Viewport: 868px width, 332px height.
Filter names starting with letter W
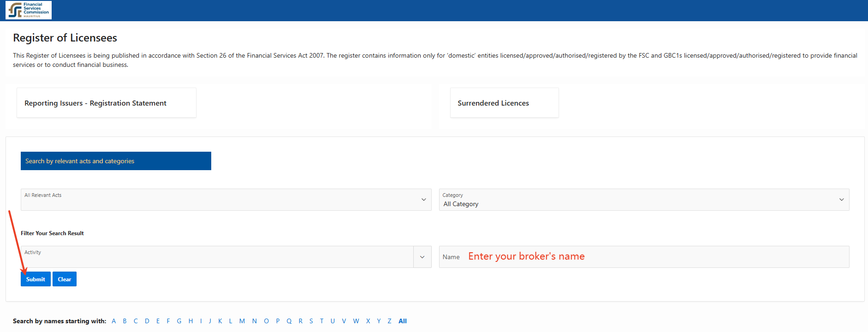point(356,321)
